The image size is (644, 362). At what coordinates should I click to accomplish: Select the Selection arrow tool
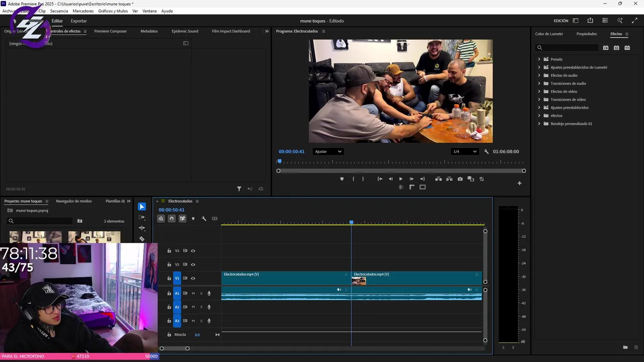click(x=142, y=207)
